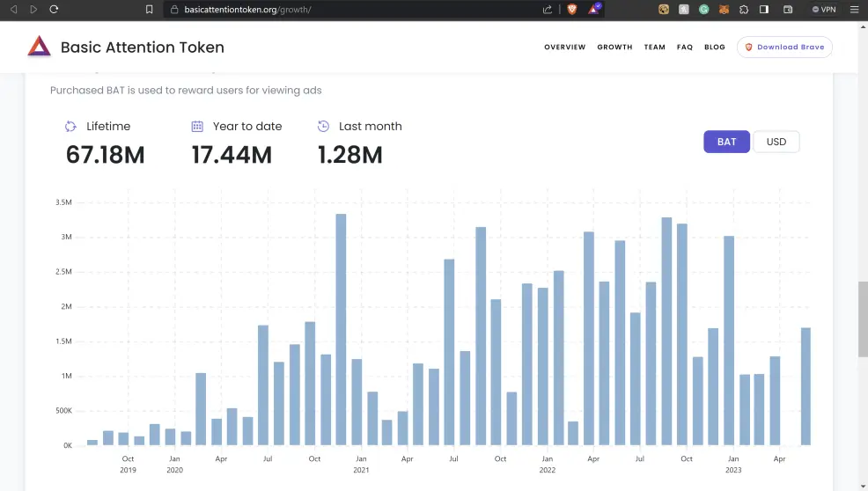
Task: Click the scrollbar up arrow
Action: click(863, 26)
